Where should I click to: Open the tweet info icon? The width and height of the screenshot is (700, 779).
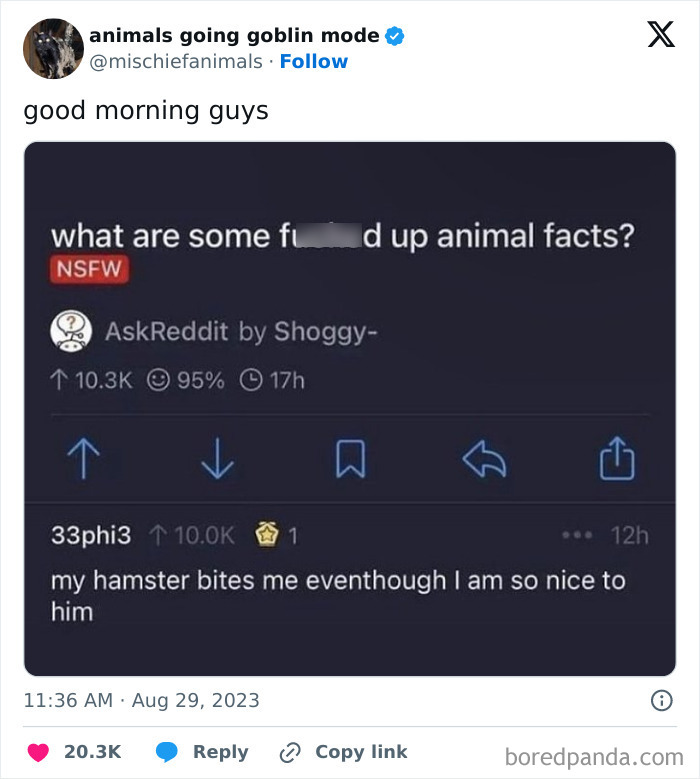click(x=661, y=701)
